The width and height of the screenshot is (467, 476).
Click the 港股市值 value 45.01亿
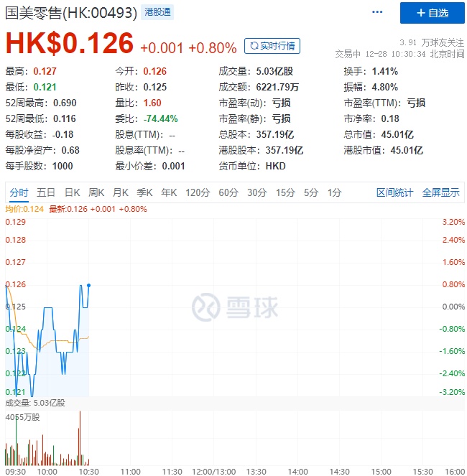point(407,150)
